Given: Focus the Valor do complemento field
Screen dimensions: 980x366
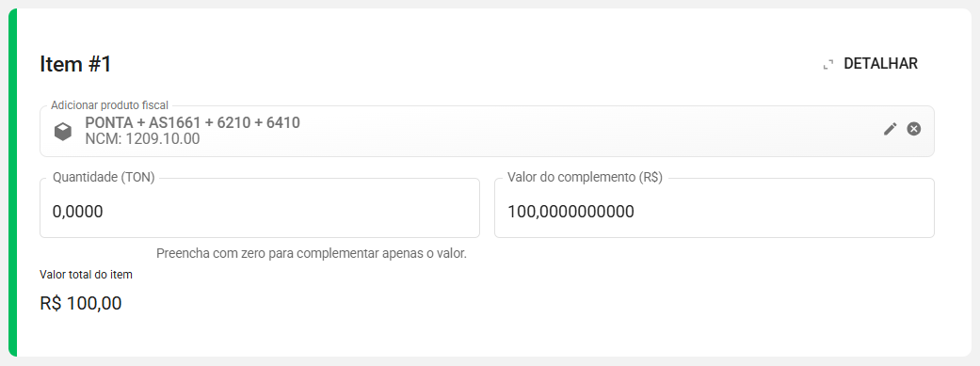Looking at the screenshot, I should [715, 208].
